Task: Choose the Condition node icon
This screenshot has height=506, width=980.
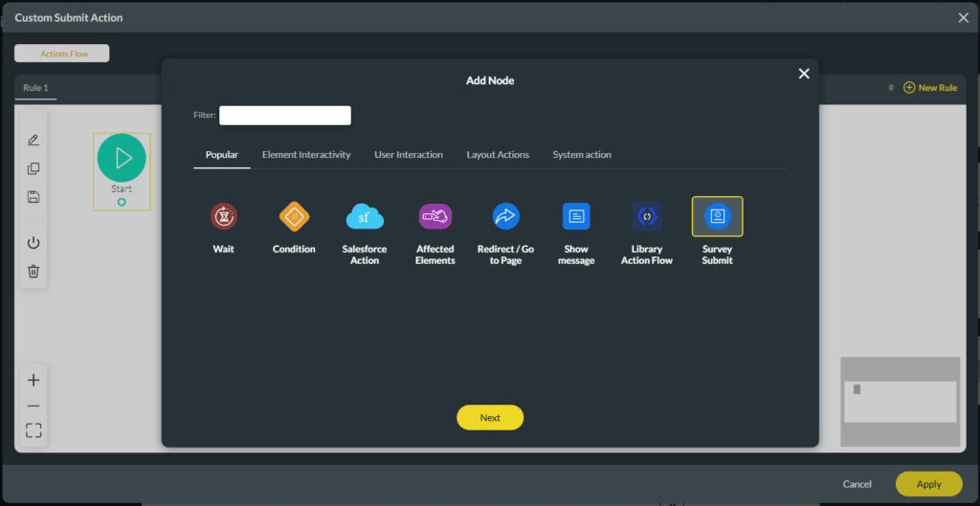Action: (x=294, y=217)
